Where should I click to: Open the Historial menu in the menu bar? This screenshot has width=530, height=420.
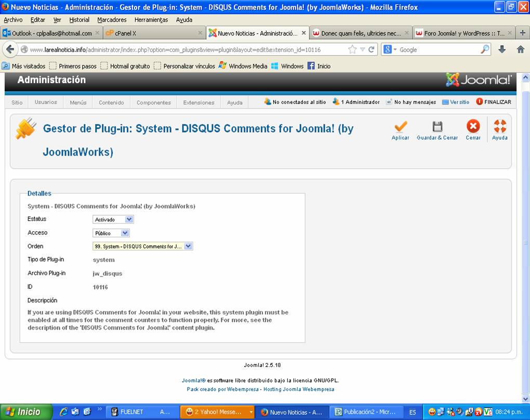[x=79, y=20]
